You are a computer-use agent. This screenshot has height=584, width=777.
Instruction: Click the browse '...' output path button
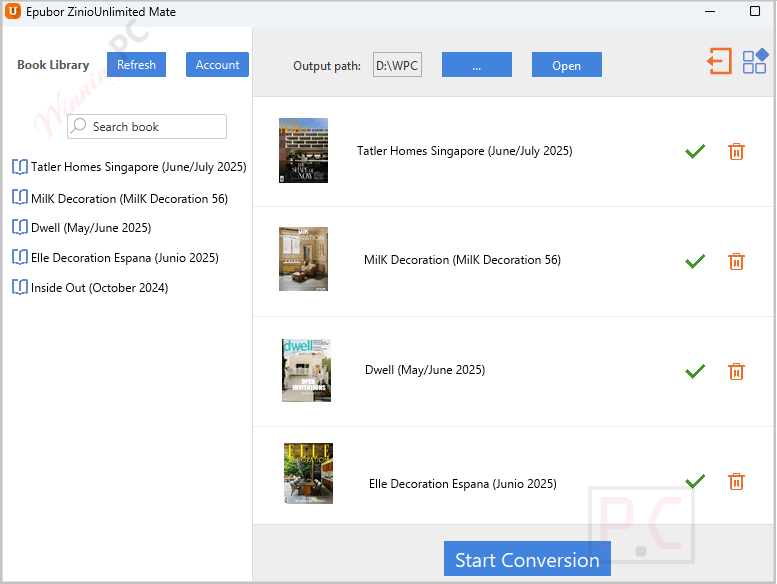click(477, 64)
